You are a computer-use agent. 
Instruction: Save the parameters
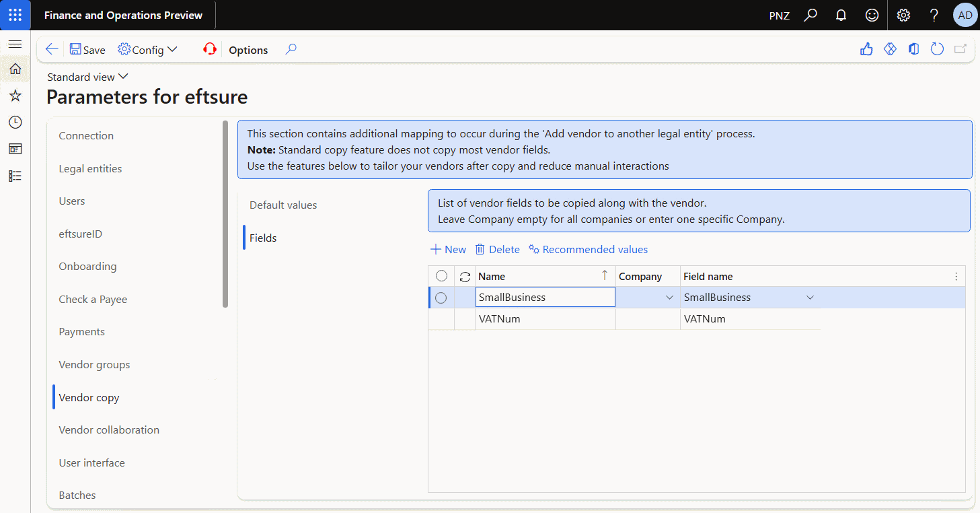(87, 50)
